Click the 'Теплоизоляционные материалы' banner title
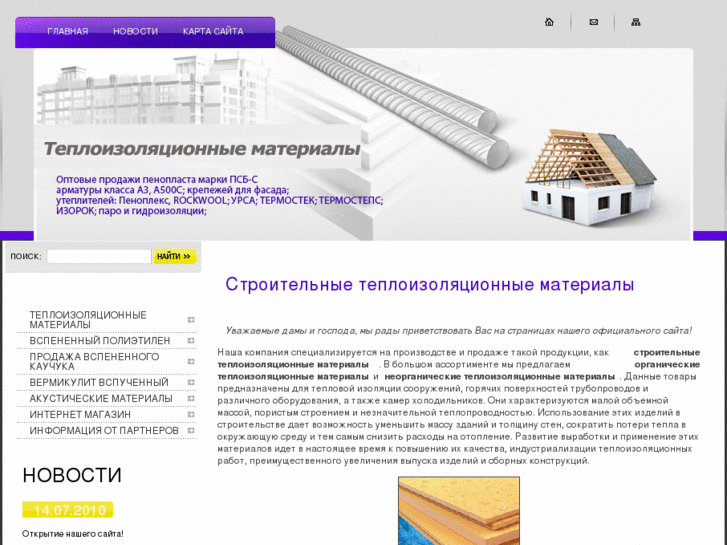Screen dimensions: 727x545 (x=202, y=149)
